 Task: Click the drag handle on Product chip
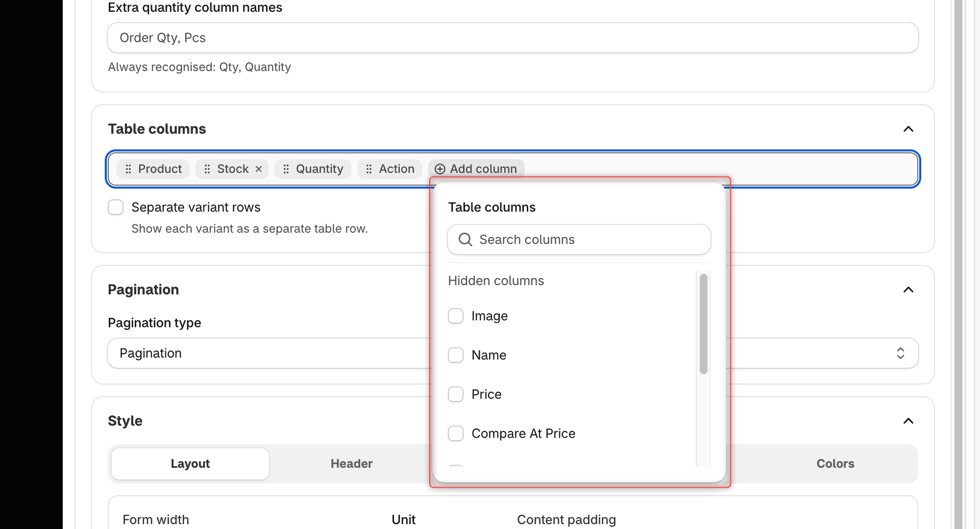click(128, 169)
